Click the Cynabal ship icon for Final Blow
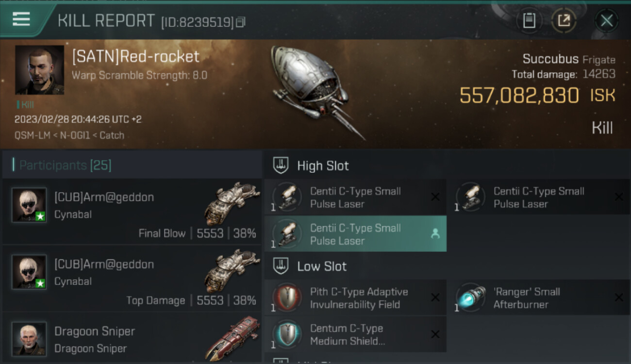This screenshot has height=364, width=631. coord(232,204)
